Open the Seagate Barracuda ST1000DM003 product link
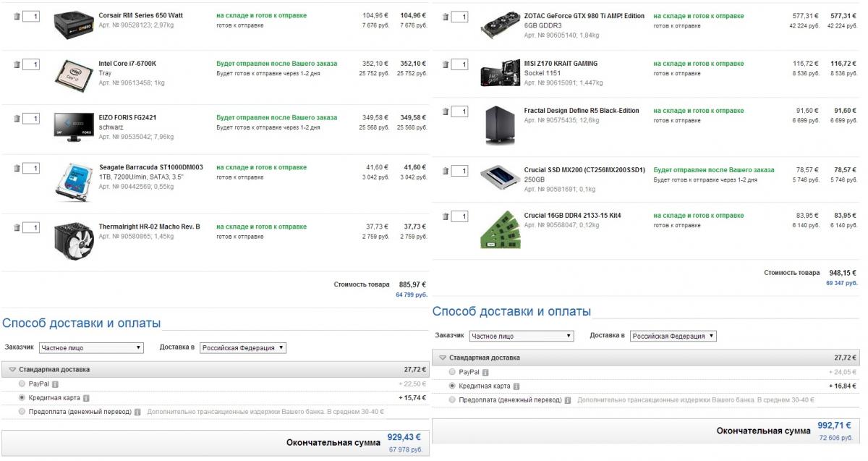Screen dimensions: 868x461 click(x=150, y=167)
